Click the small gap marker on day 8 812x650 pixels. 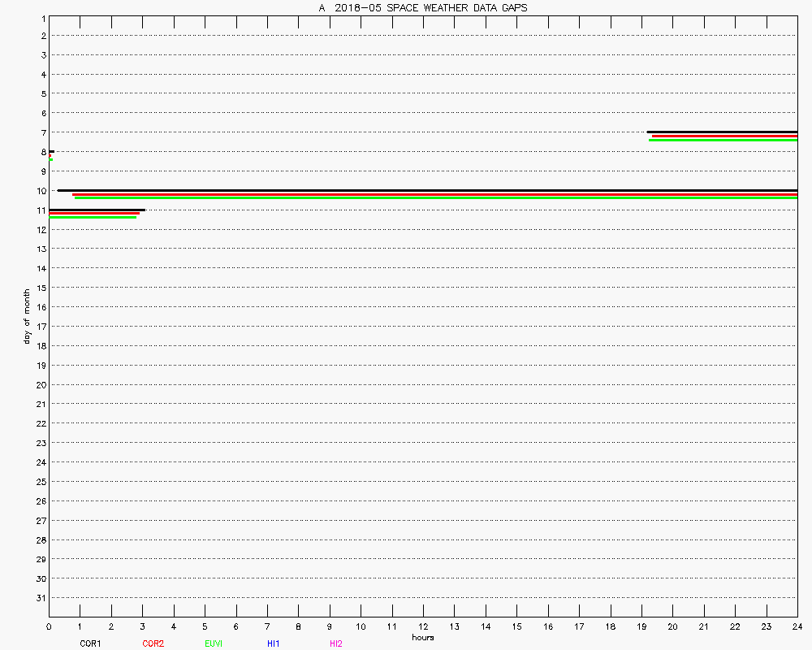[x=51, y=154]
